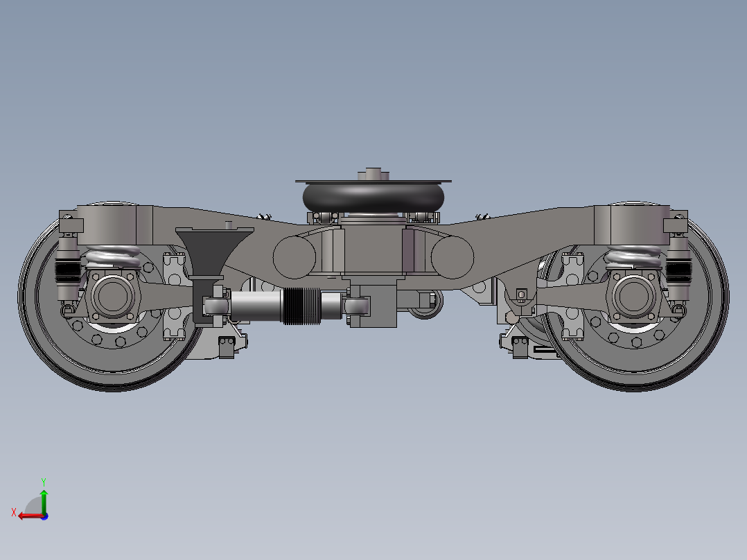747x560 pixels.
Task: Select the horizontal damper with threaded bellows
Action: click(x=285, y=306)
